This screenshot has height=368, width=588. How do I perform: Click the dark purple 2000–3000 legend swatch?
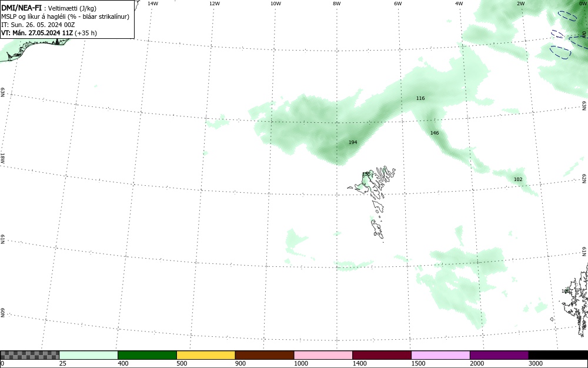[x=499, y=355]
